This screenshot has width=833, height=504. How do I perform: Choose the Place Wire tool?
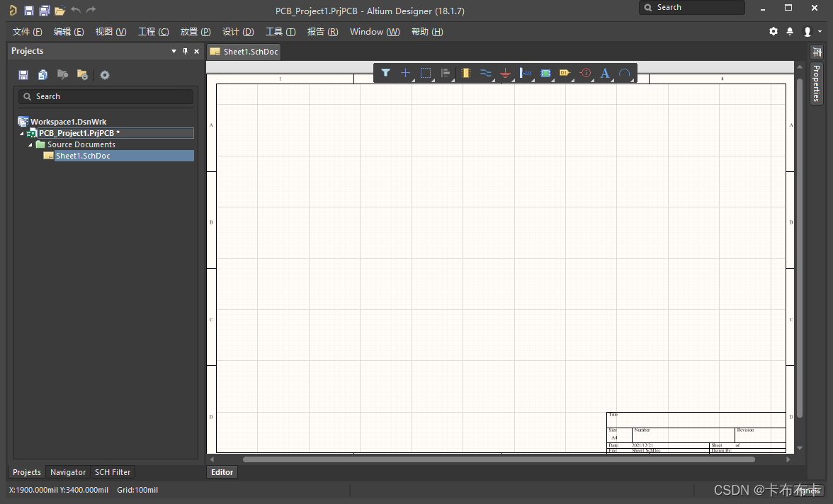(485, 73)
